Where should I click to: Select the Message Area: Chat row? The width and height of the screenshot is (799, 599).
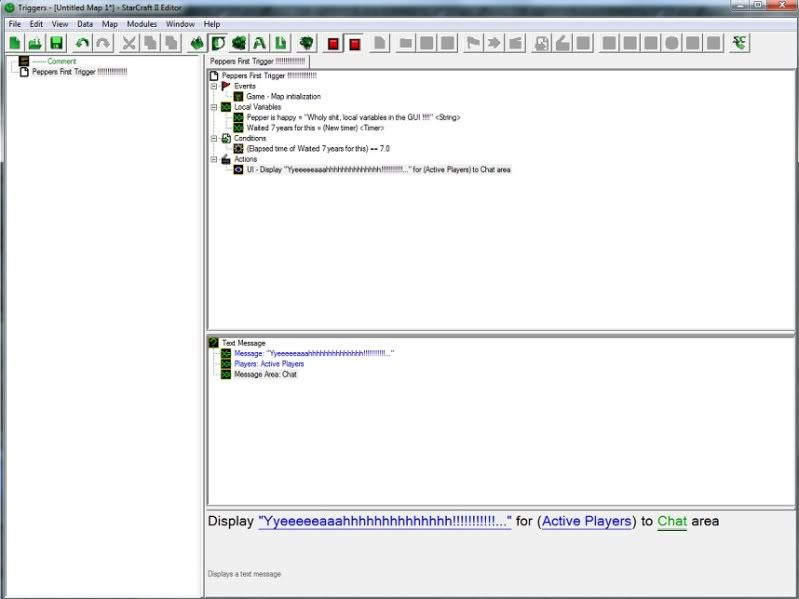coord(265,374)
